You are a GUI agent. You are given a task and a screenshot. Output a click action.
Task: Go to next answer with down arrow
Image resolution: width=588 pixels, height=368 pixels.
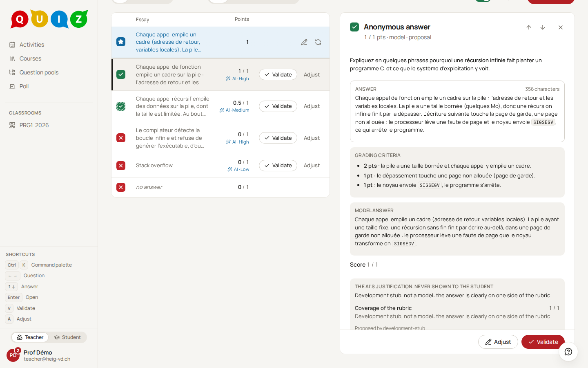pyautogui.click(x=543, y=27)
